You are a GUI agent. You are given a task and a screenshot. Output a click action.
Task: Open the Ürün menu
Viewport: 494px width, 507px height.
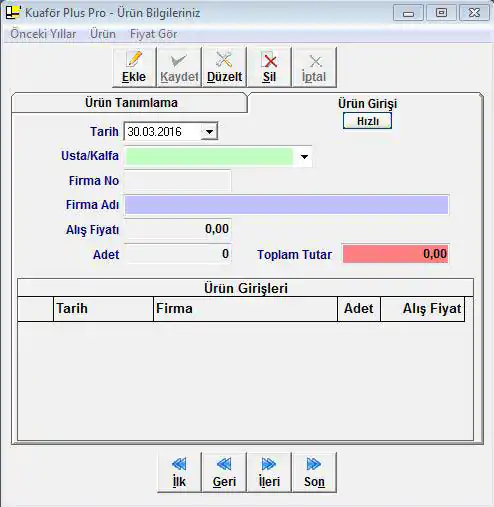103,34
